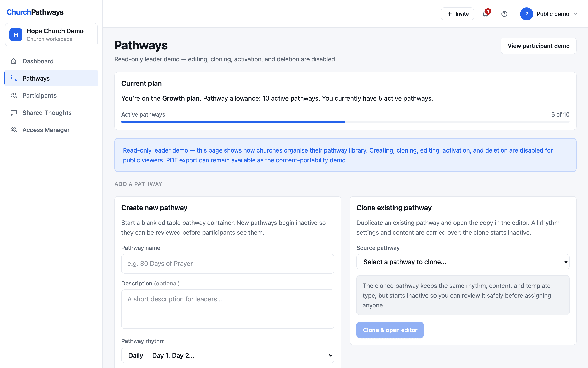Open Access Manager from the sidebar

(51, 130)
